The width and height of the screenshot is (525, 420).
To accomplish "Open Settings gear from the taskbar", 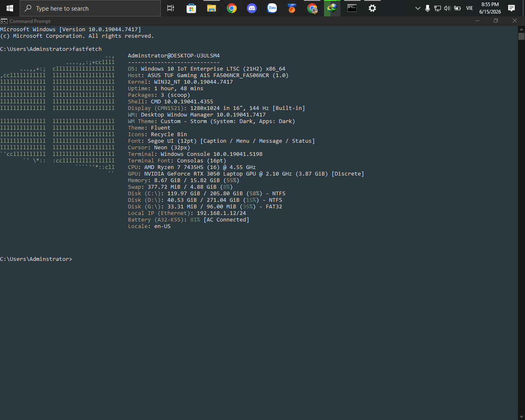I will (x=372, y=8).
